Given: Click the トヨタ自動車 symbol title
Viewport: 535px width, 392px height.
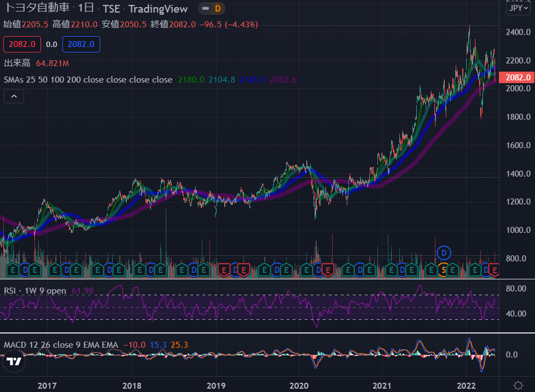Looking at the screenshot, I should point(37,8).
